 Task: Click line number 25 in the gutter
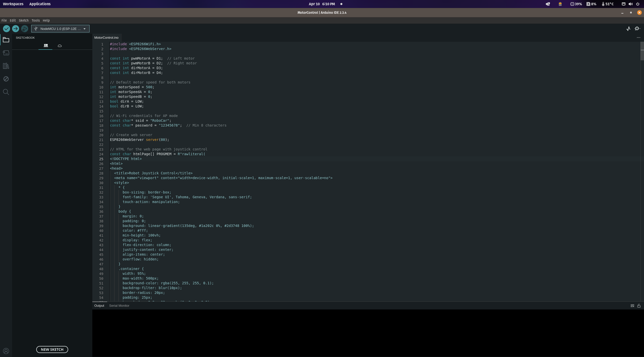pyautogui.click(x=101, y=159)
